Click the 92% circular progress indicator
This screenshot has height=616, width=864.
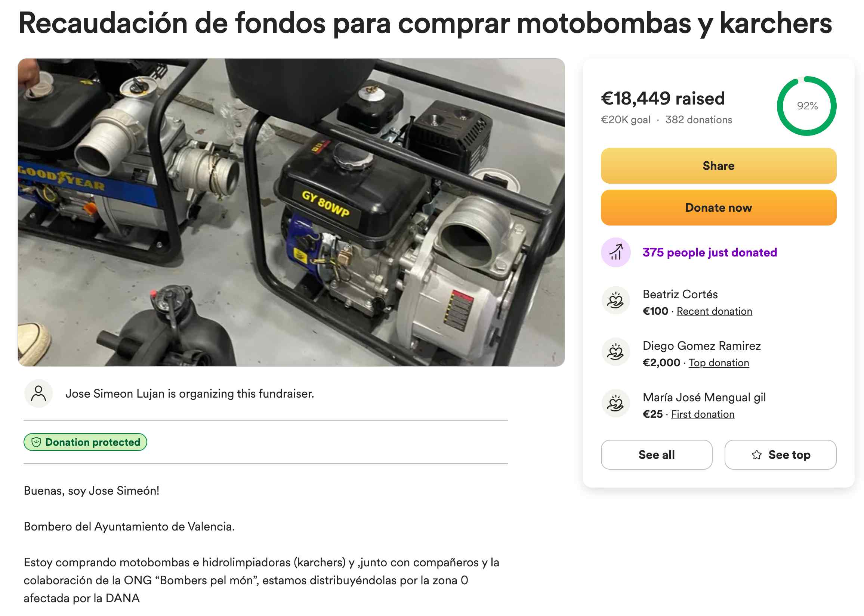click(806, 106)
